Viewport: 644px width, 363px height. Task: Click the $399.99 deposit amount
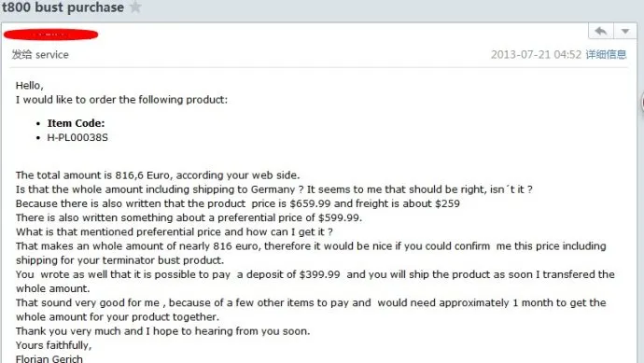click(x=319, y=274)
